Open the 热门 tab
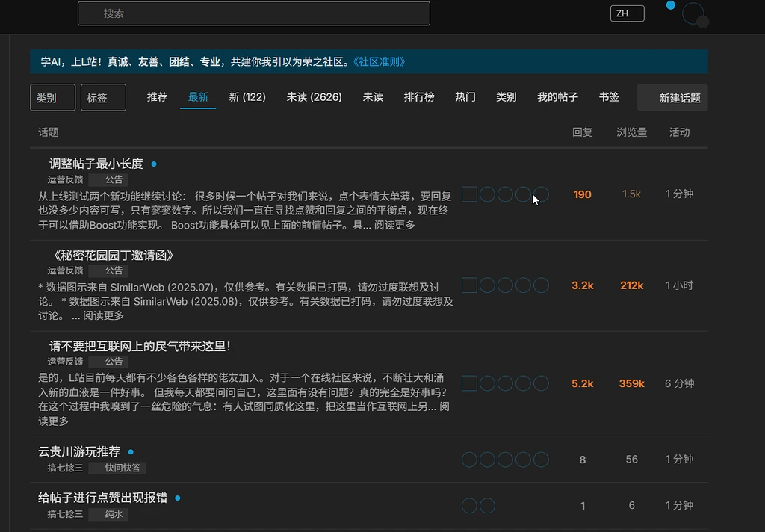The height and width of the screenshot is (532, 765). click(465, 97)
